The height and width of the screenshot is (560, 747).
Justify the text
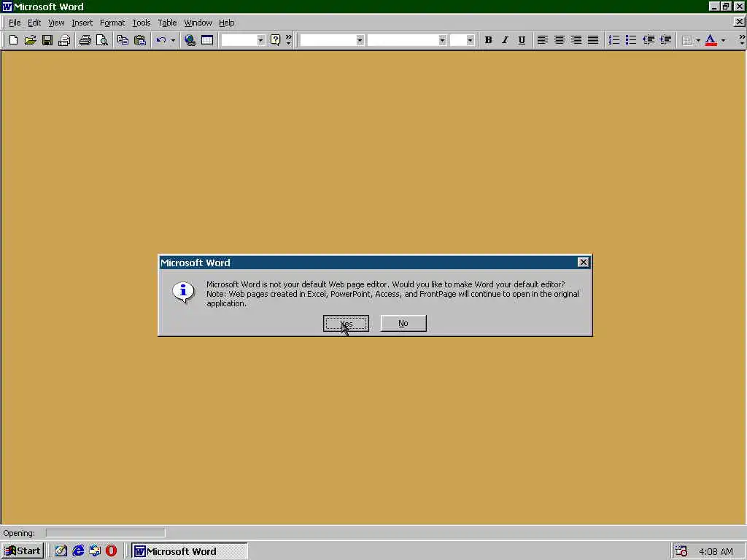593,40
